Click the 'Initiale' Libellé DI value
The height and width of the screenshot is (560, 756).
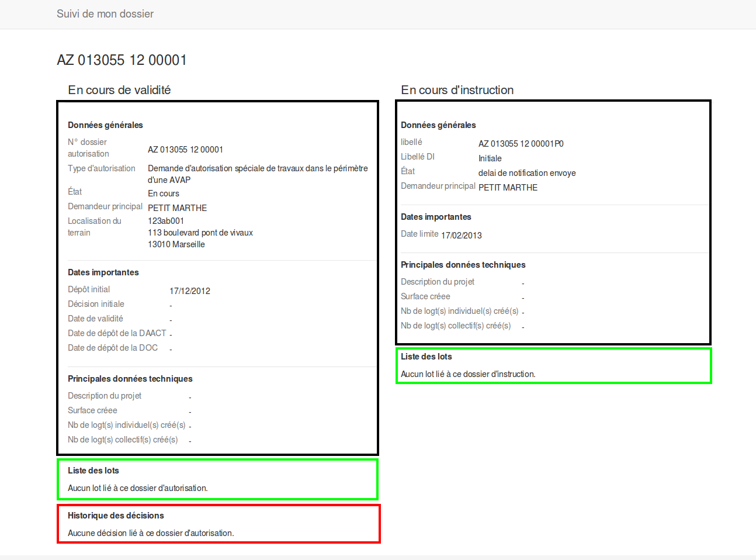(490, 158)
